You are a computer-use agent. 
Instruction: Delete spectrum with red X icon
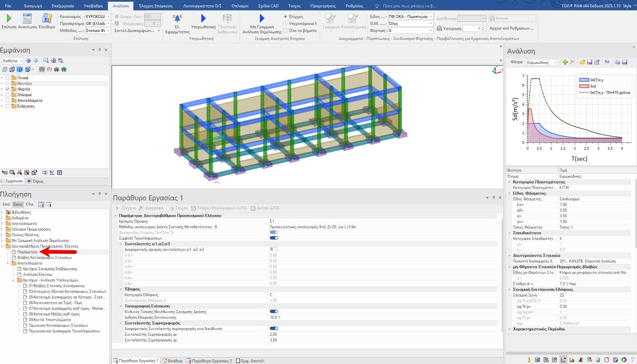pyautogui.click(x=572, y=62)
